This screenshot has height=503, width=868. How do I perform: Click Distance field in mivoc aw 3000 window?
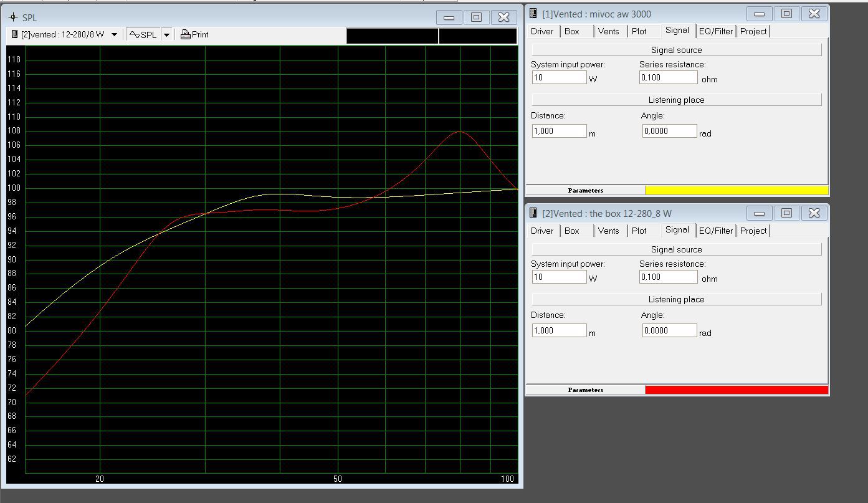coord(559,131)
